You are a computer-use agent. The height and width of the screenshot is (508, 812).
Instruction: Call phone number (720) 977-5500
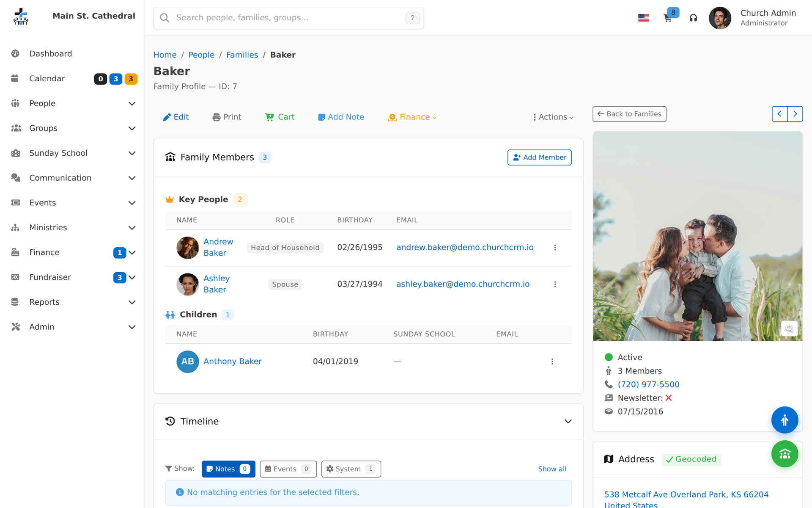[x=648, y=384]
